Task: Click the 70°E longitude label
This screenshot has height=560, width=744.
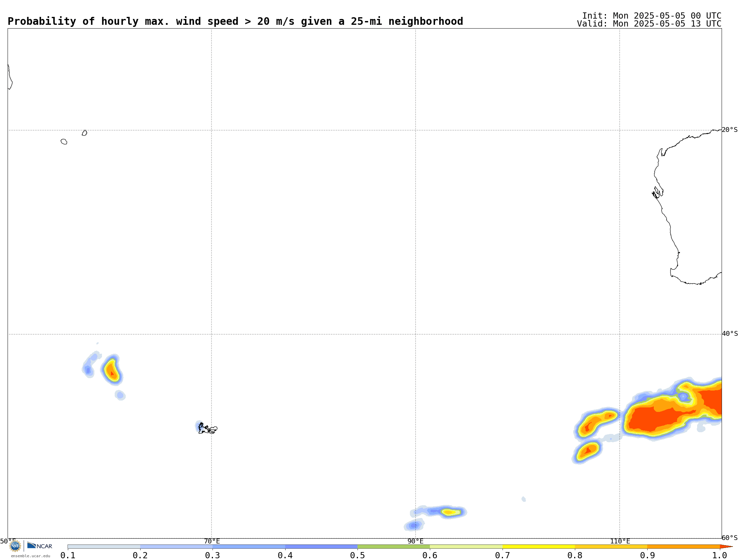Action: click(212, 541)
